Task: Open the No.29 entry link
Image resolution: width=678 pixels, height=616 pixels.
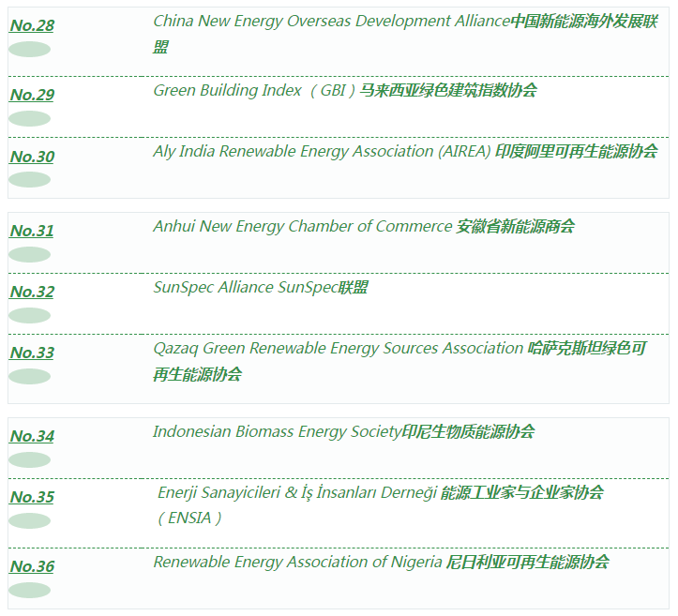Action: tap(32, 95)
